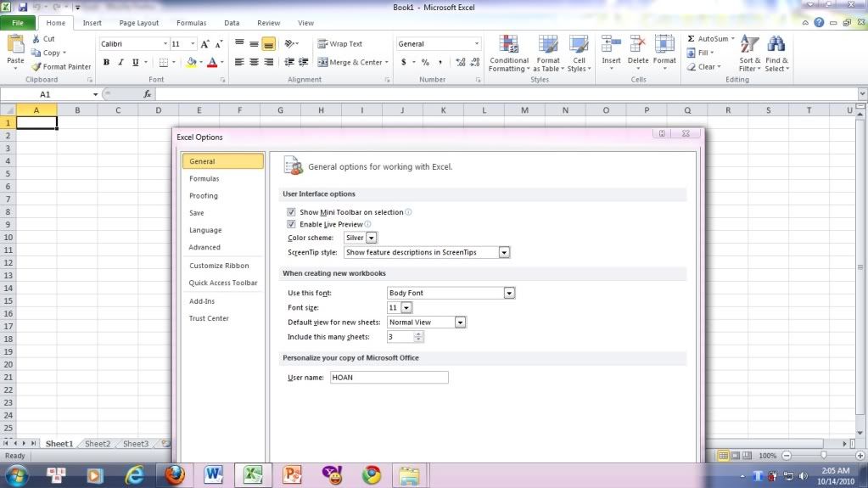Toggle Italic formatting in ribbon

click(120, 63)
